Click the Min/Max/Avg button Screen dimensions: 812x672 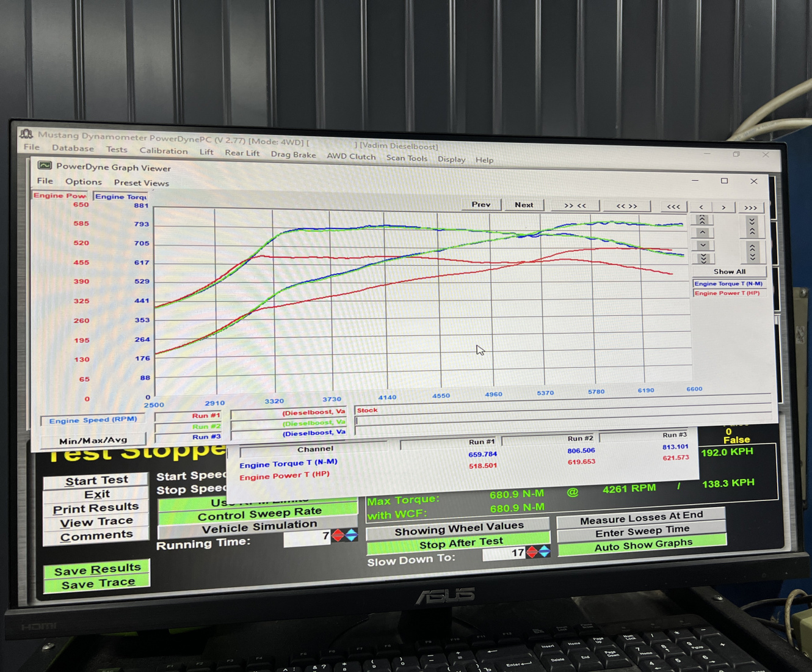93,440
